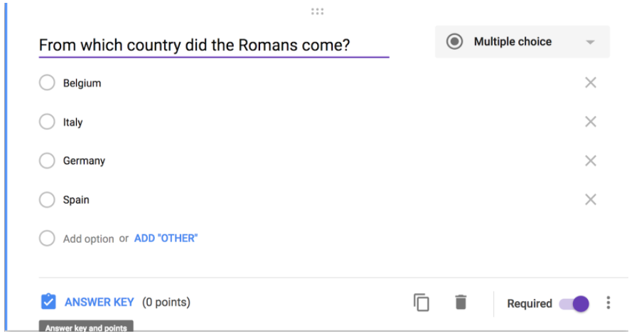Remove the Spain option
Image resolution: width=644 pixels, height=336 pixels.
(x=591, y=200)
